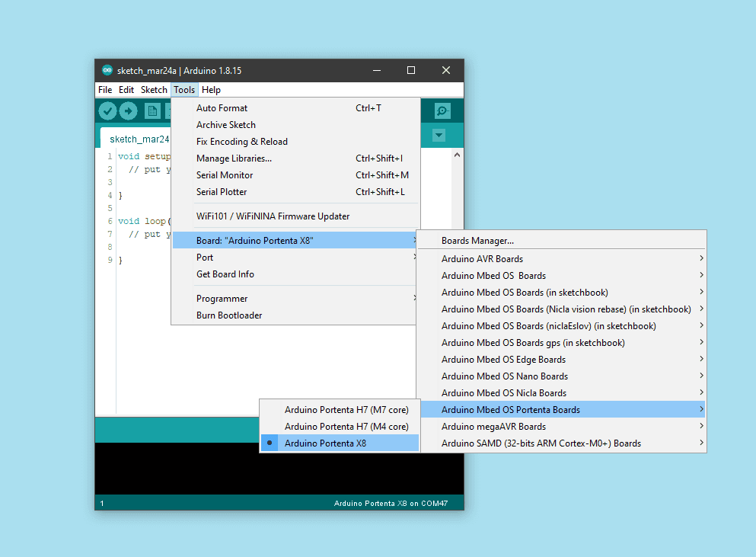
Task: Open the File menu
Action: coord(105,90)
